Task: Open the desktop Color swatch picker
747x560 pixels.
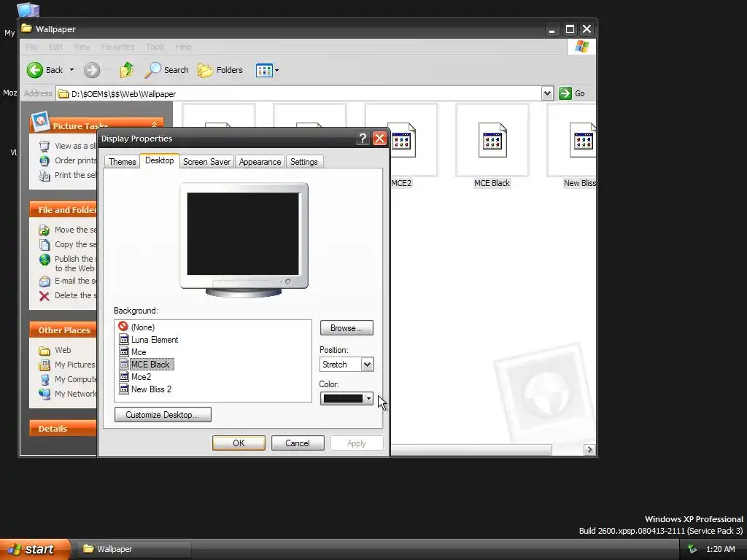Action: [347, 399]
